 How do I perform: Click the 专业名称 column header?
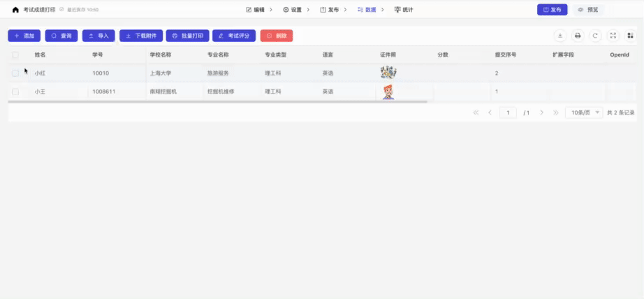click(218, 54)
